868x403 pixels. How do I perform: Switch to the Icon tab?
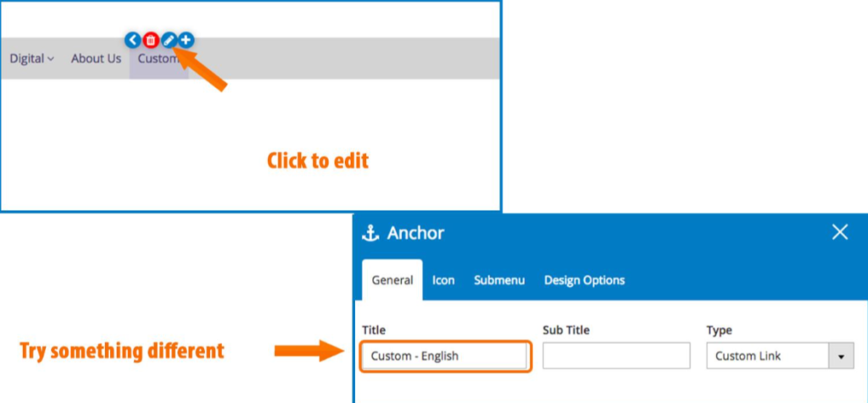pyautogui.click(x=443, y=280)
